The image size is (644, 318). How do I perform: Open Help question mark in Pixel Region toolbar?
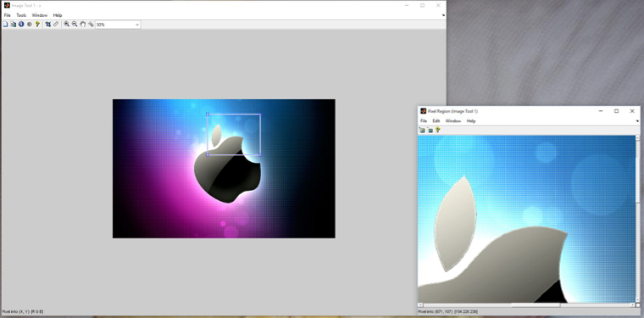438,130
